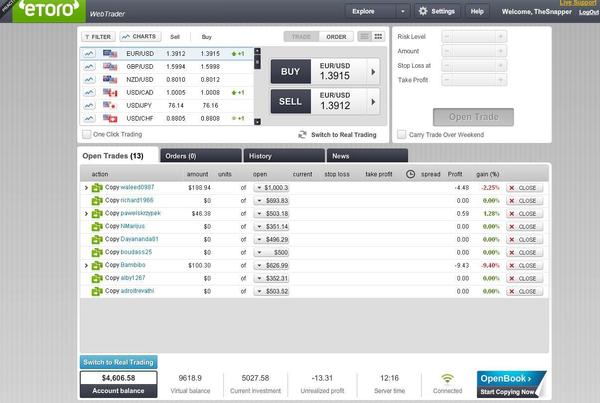Expand the pawelskrzypek copy trade row

86,214
